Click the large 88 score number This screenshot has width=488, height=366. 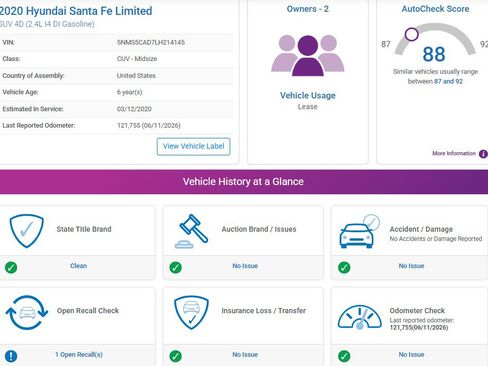[434, 54]
